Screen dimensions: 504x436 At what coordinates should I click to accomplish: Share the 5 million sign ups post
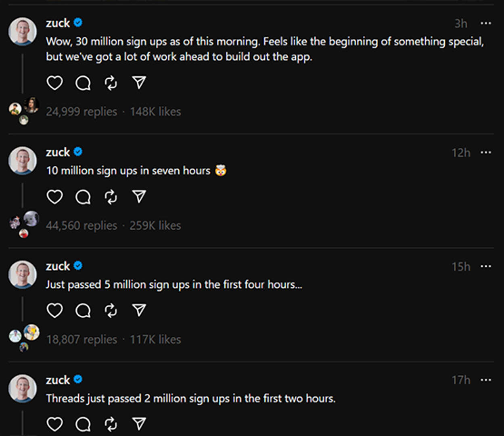(x=139, y=310)
